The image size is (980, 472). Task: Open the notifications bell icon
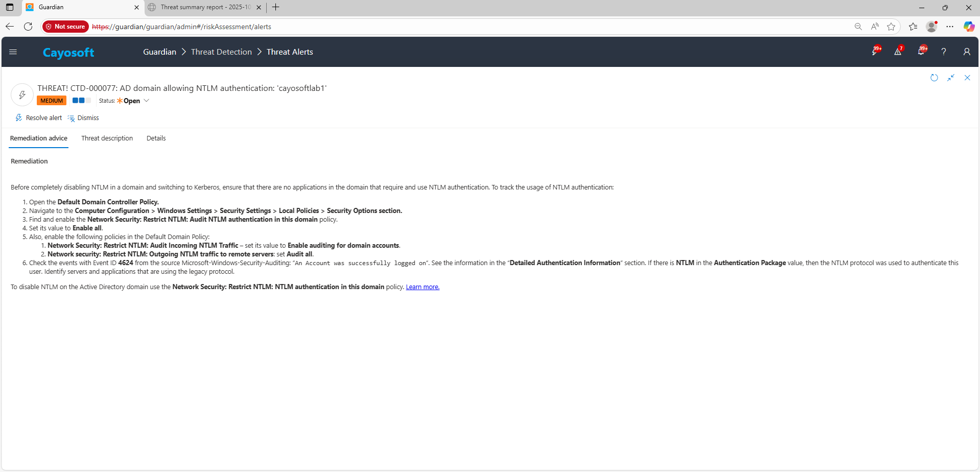click(921, 52)
